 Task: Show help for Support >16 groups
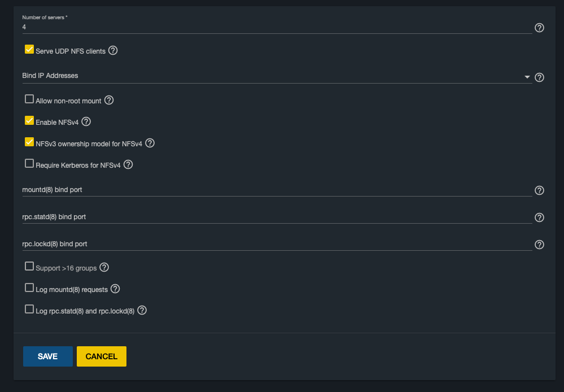tap(104, 268)
